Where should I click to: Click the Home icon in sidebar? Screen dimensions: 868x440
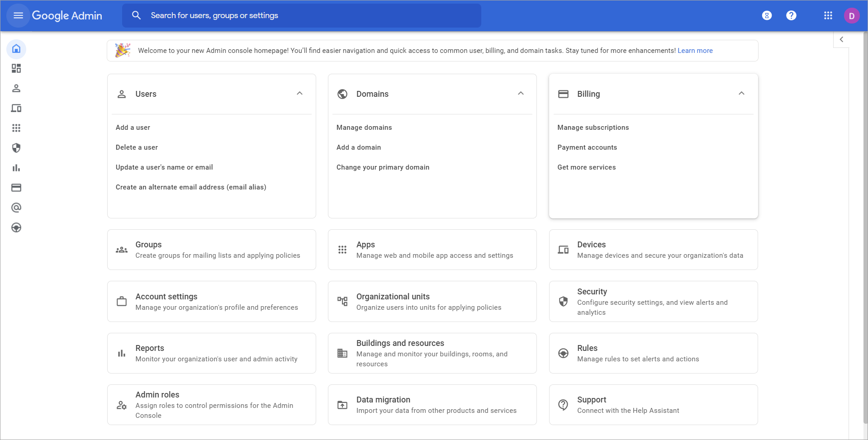(16, 49)
